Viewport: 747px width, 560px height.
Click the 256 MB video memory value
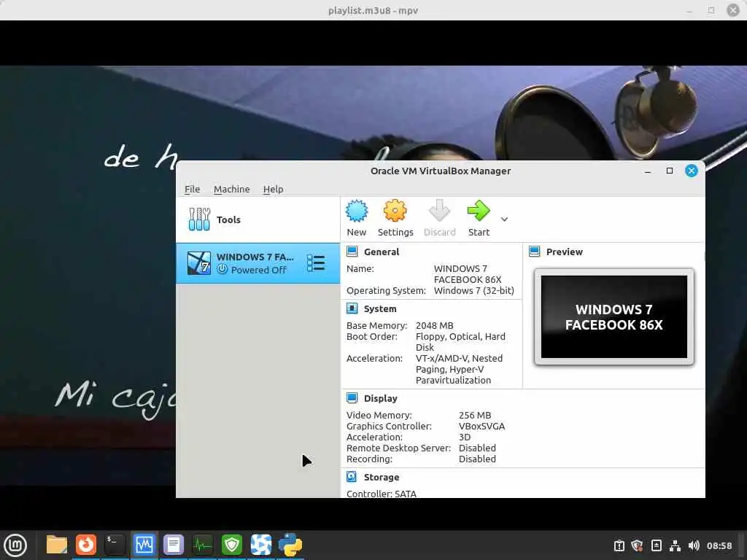[x=474, y=415]
